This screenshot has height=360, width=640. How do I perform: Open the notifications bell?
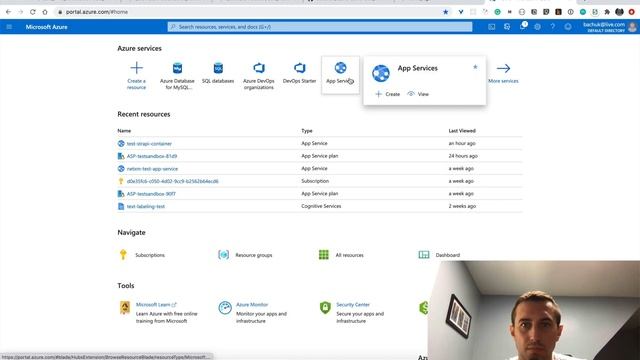point(522,27)
